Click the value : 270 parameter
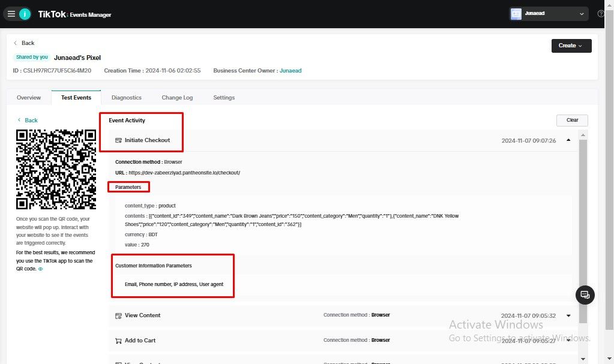The height and width of the screenshot is (364, 614). (x=137, y=245)
